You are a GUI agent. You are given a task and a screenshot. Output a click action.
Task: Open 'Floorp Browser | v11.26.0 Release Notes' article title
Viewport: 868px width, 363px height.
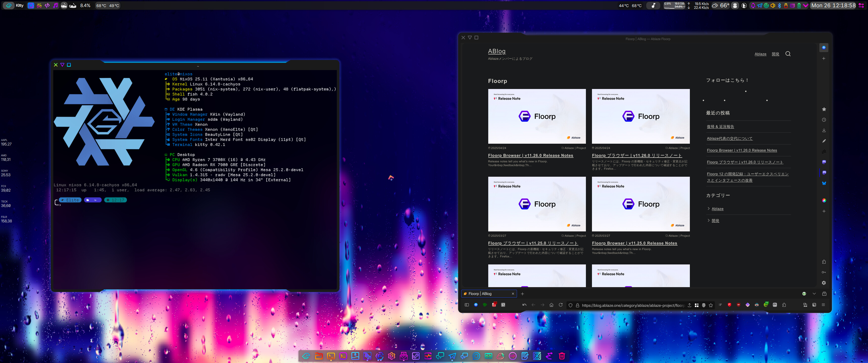point(530,156)
